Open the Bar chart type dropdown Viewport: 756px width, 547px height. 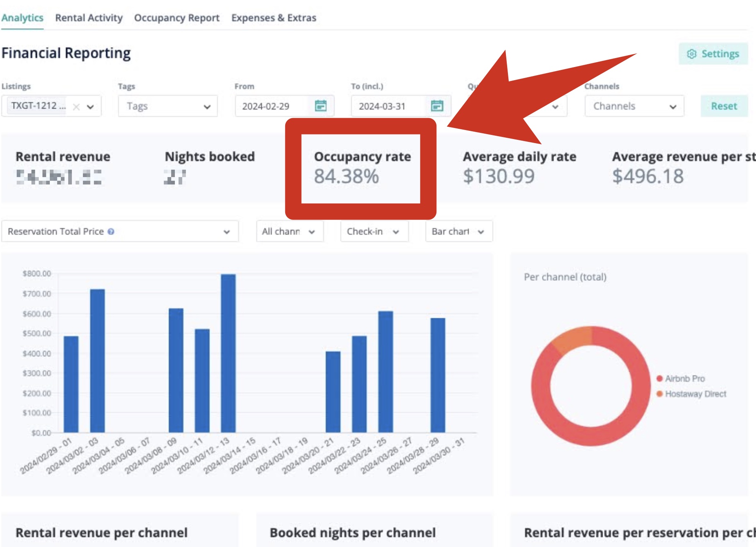point(459,231)
